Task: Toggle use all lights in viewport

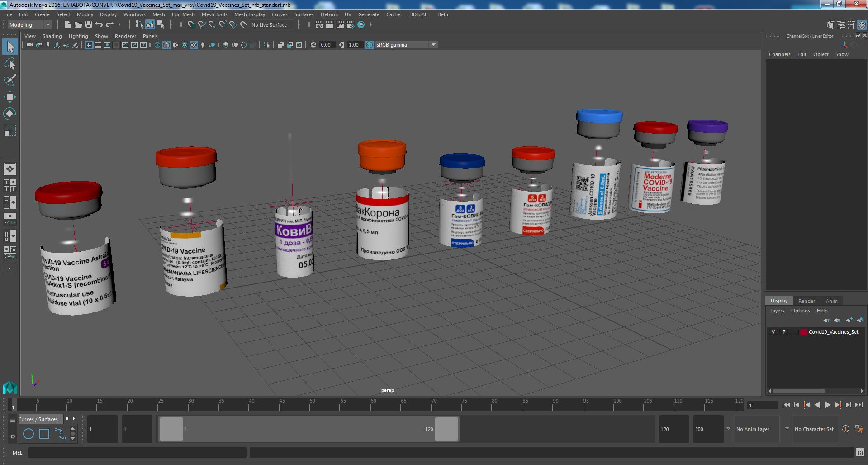Action: point(203,45)
